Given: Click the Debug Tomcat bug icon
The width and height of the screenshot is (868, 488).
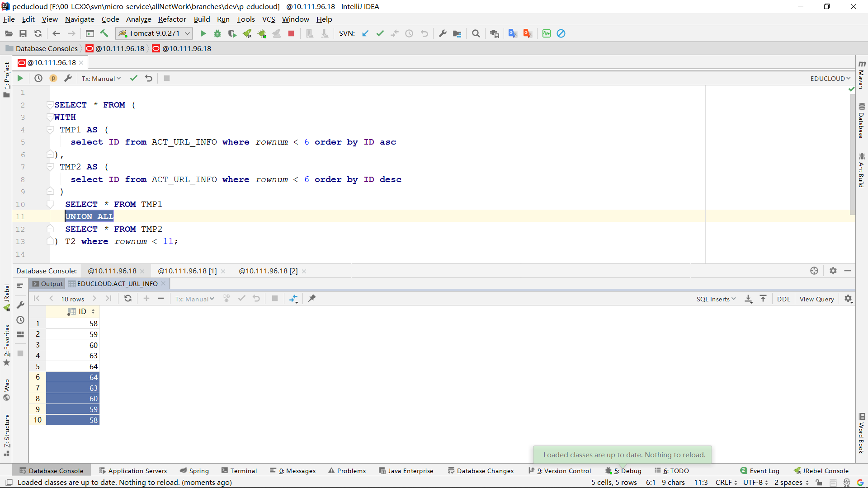Looking at the screenshot, I should pyautogui.click(x=217, y=33).
